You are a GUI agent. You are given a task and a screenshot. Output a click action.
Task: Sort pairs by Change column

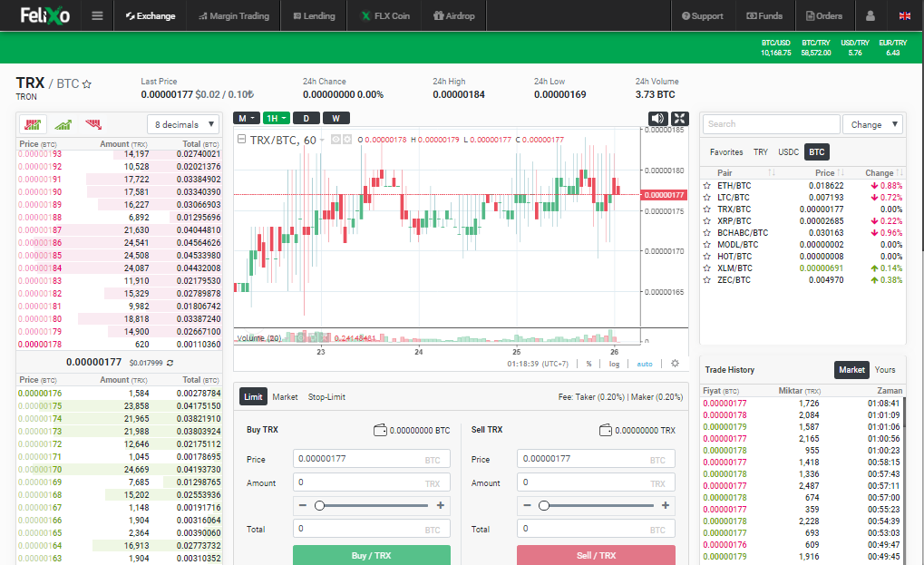883,172
